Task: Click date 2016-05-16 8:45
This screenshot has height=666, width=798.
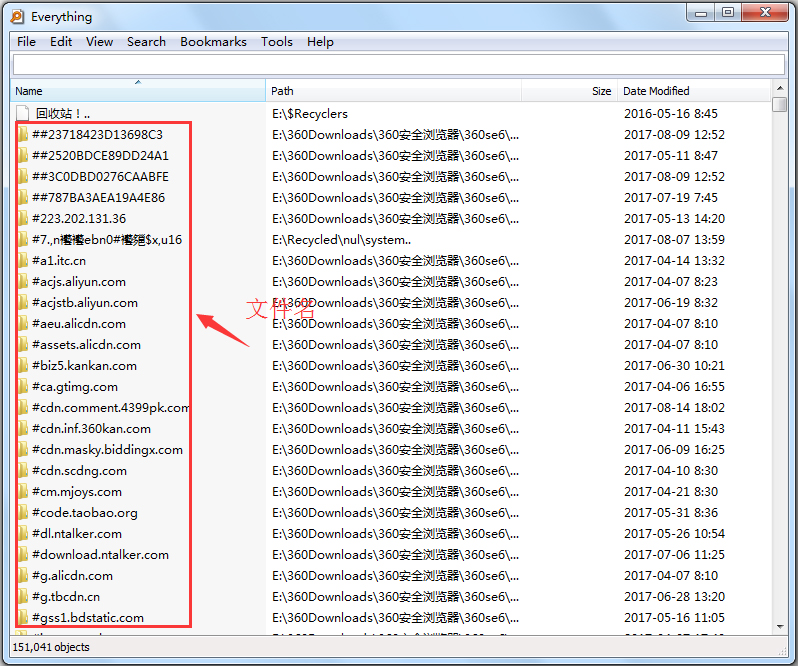Action: (x=671, y=113)
